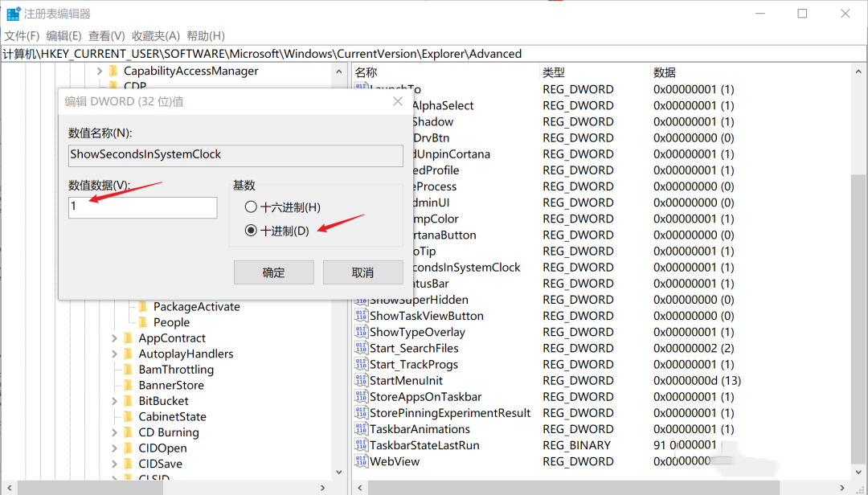Click the AppContract folder icon

click(x=129, y=338)
